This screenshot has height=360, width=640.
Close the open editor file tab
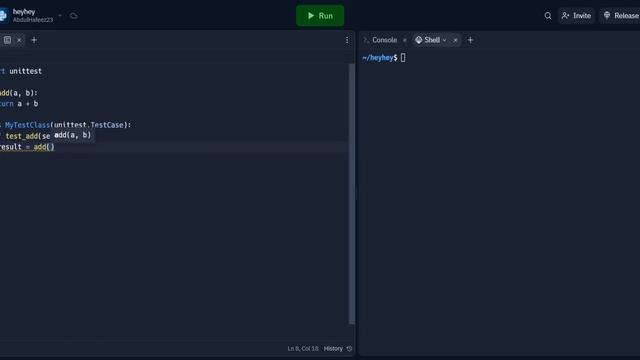click(x=19, y=40)
